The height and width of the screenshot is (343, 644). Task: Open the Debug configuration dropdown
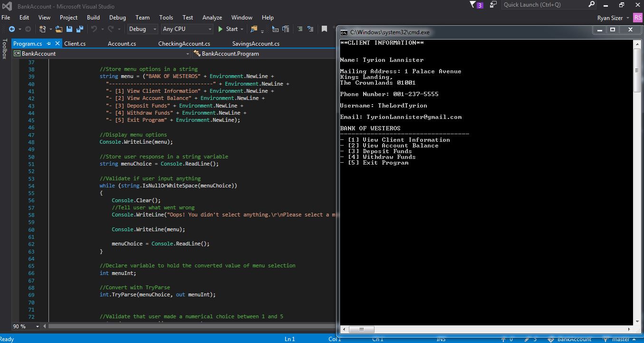[x=143, y=29]
